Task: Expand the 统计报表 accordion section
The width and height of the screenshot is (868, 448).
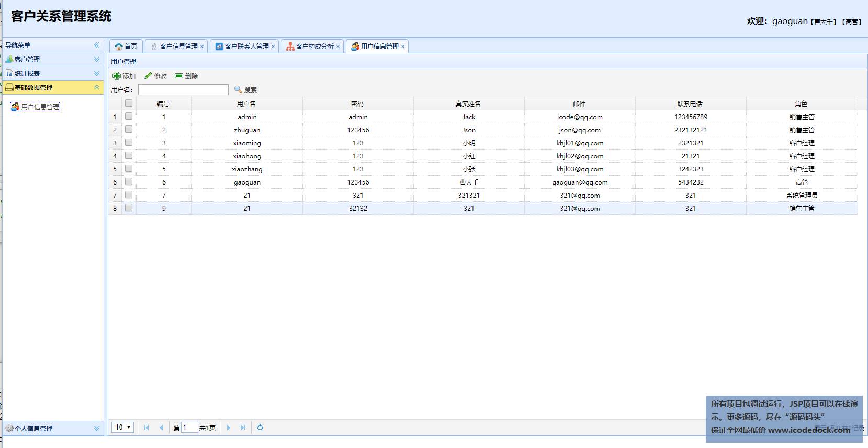Action: coord(97,73)
